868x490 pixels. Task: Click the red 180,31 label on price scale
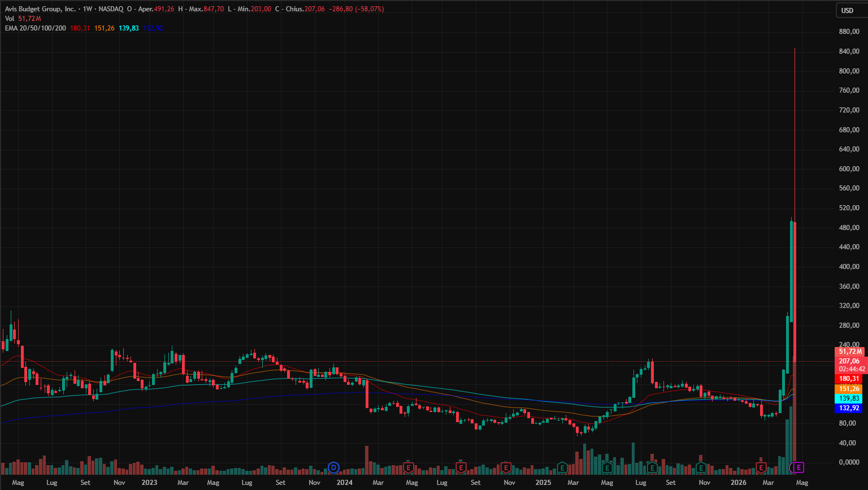pyautogui.click(x=849, y=379)
